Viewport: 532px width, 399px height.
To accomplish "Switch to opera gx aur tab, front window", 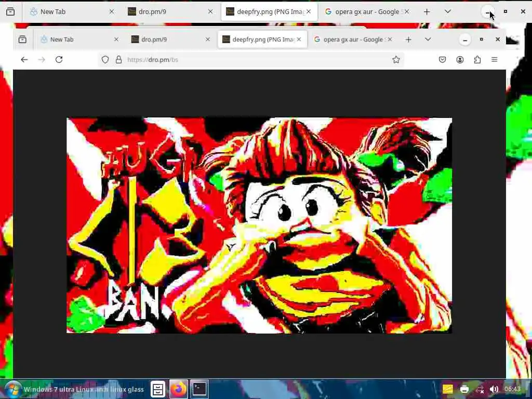I will (x=353, y=39).
